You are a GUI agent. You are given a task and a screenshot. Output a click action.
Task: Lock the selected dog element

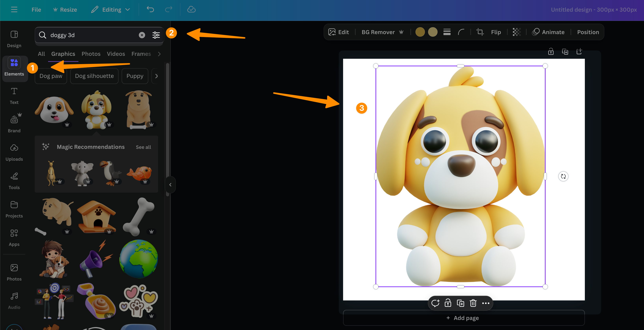[x=448, y=303]
